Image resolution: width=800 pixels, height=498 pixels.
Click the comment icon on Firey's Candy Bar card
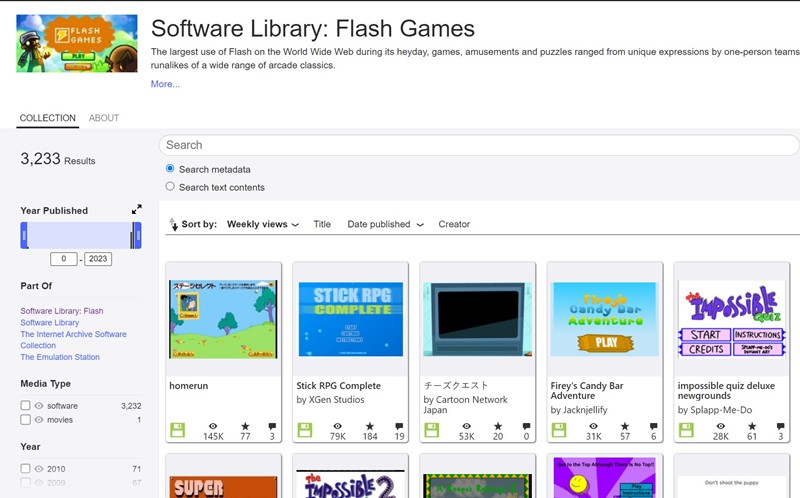654,426
